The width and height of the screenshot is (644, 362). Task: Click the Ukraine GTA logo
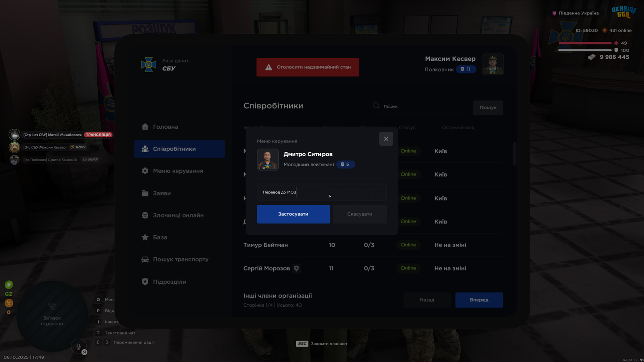coord(624,12)
